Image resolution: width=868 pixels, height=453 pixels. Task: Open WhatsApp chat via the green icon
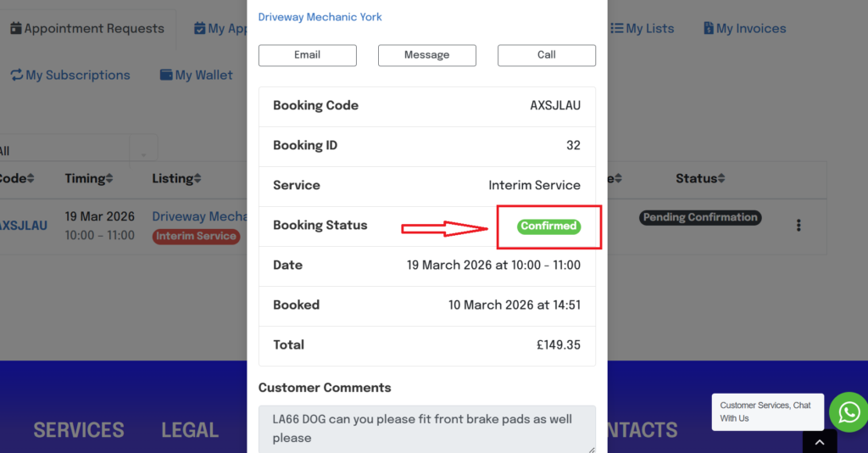coord(848,412)
